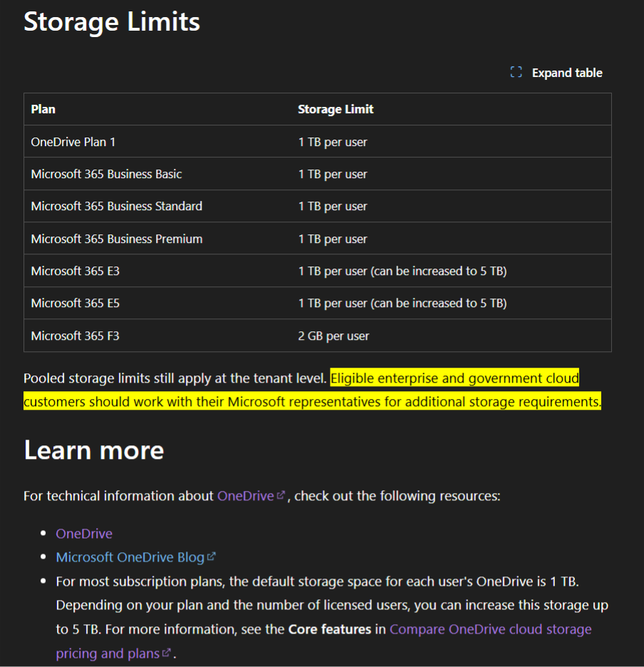The width and height of the screenshot is (644, 667).
Task: Click 1 TB per user for OneDrive Plan 1
Action: 333,142
